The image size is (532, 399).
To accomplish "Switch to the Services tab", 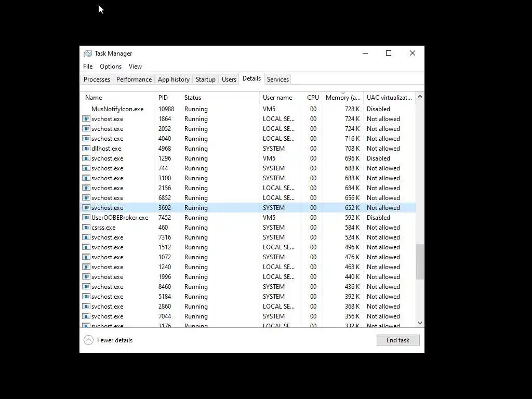I will (278, 79).
